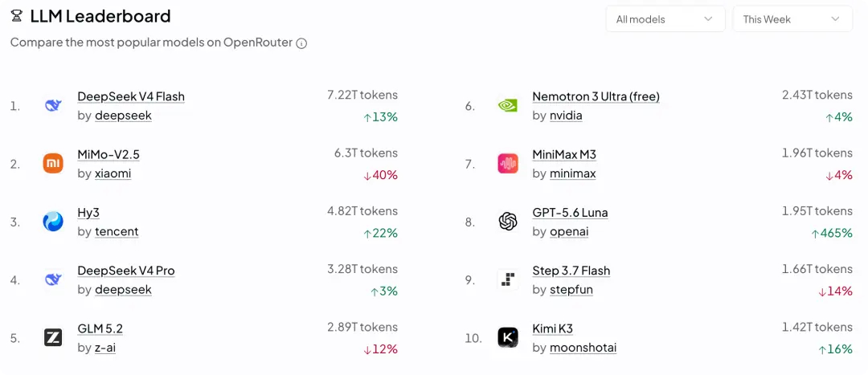Open the DeepSeek V4 Pro model link

pos(126,271)
